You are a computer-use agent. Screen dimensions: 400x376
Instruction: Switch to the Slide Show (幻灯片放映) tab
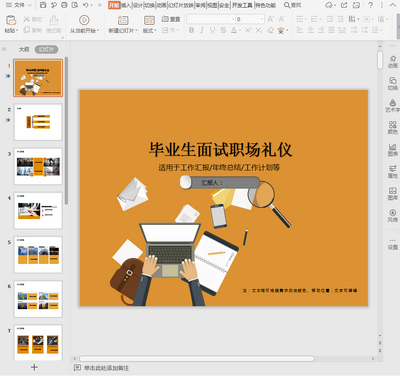(181, 5)
